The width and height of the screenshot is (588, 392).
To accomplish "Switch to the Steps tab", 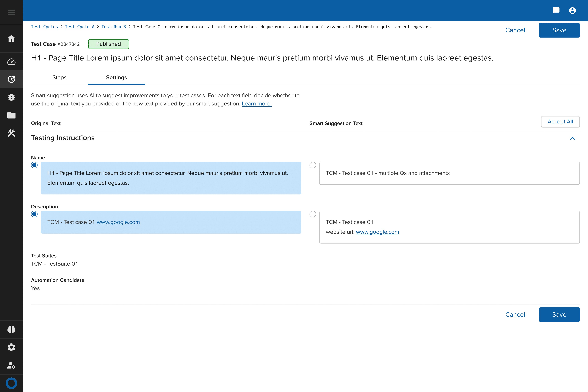I will [x=59, y=78].
